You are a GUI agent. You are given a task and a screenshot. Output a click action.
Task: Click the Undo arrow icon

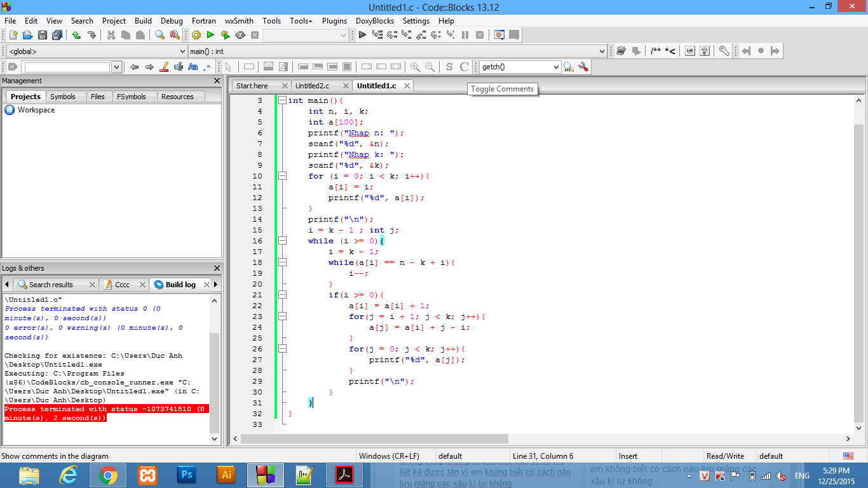[76, 36]
